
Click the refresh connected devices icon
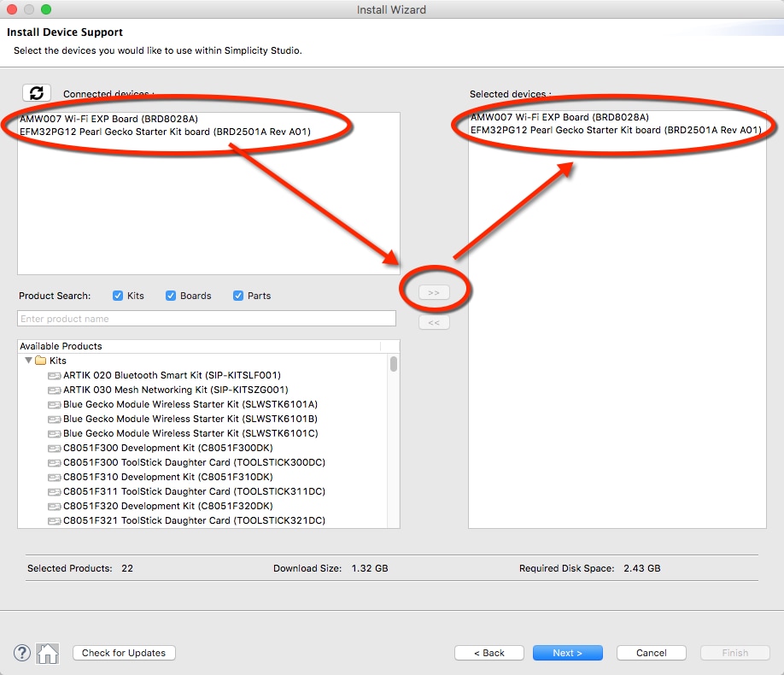pyautogui.click(x=37, y=93)
